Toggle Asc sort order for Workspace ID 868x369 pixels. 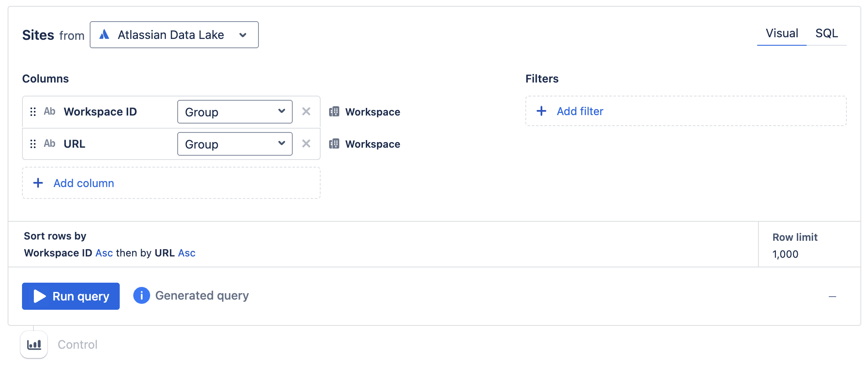click(104, 253)
